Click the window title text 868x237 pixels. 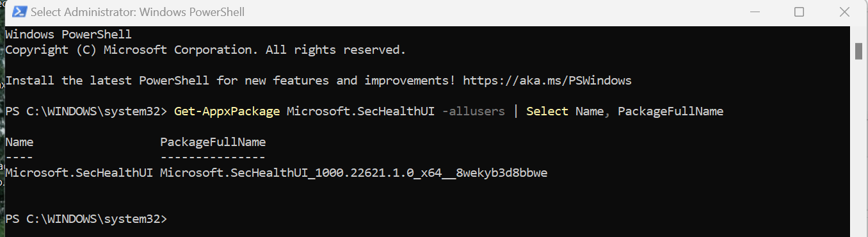pyautogui.click(x=138, y=12)
